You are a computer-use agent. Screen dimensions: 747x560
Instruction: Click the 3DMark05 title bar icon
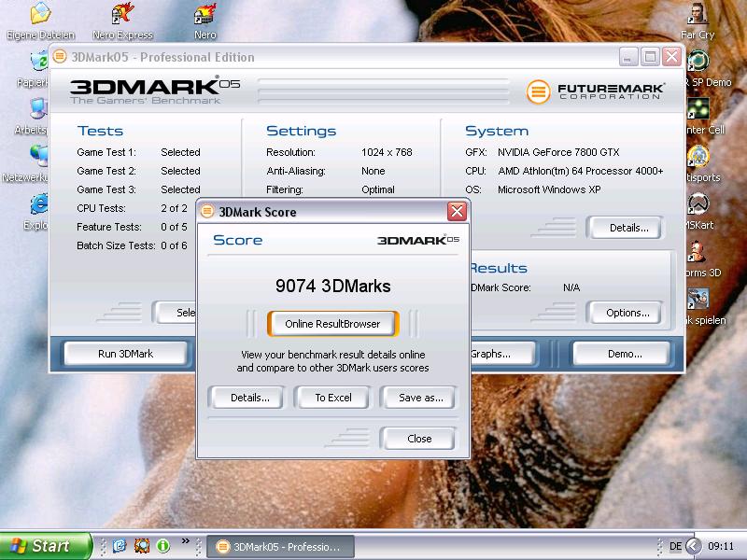point(60,57)
